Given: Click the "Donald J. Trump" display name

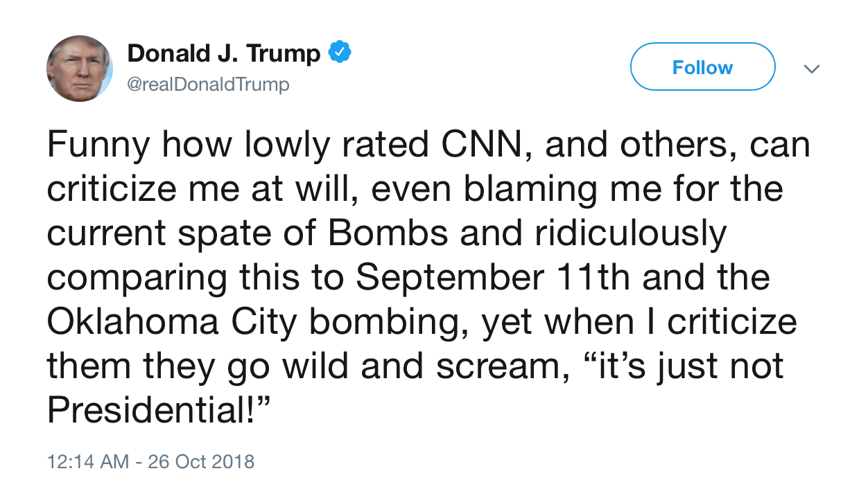Looking at the screenshot, I should [224, 53].
